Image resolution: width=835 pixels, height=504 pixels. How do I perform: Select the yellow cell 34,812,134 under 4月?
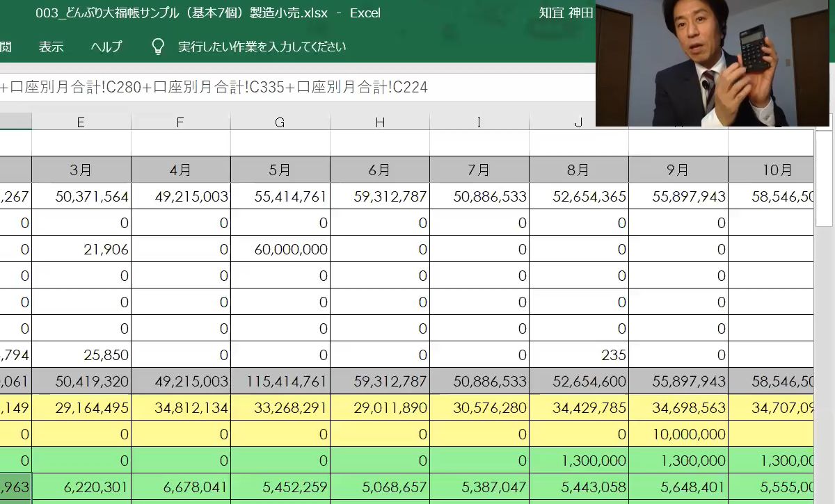[x=181, y=407]
